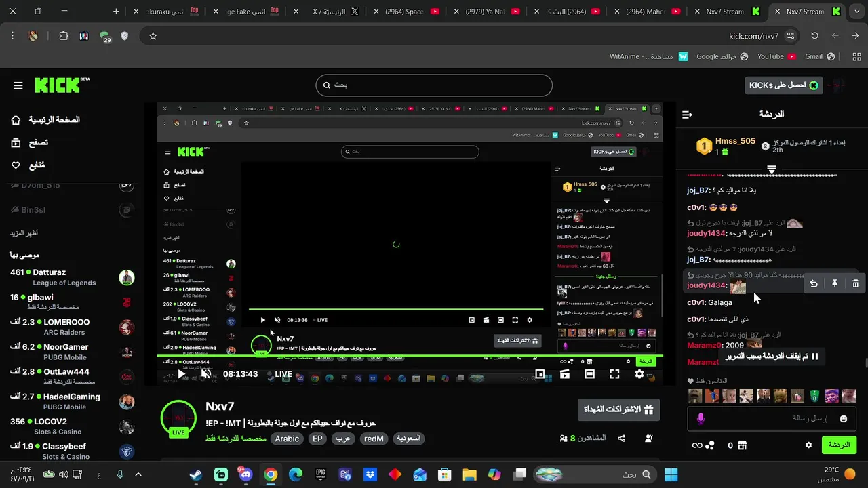Open مُتابع (following) in sidebar

tap(28, 165)
